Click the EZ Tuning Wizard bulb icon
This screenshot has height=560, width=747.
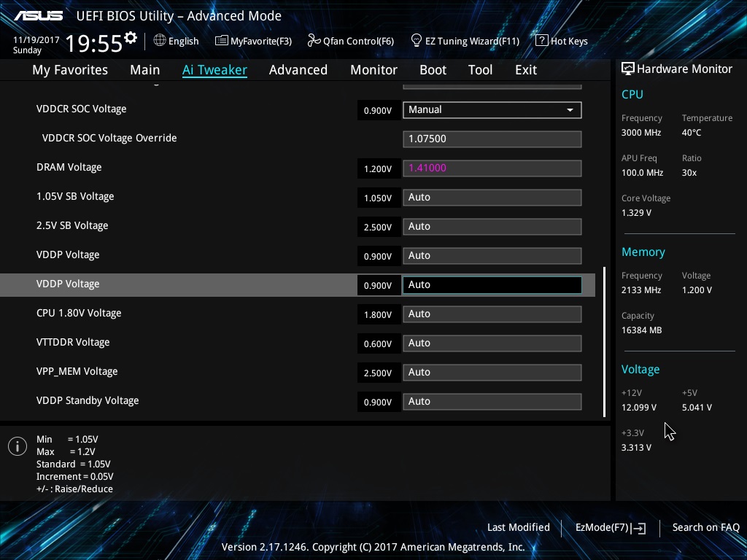point(417,41)
